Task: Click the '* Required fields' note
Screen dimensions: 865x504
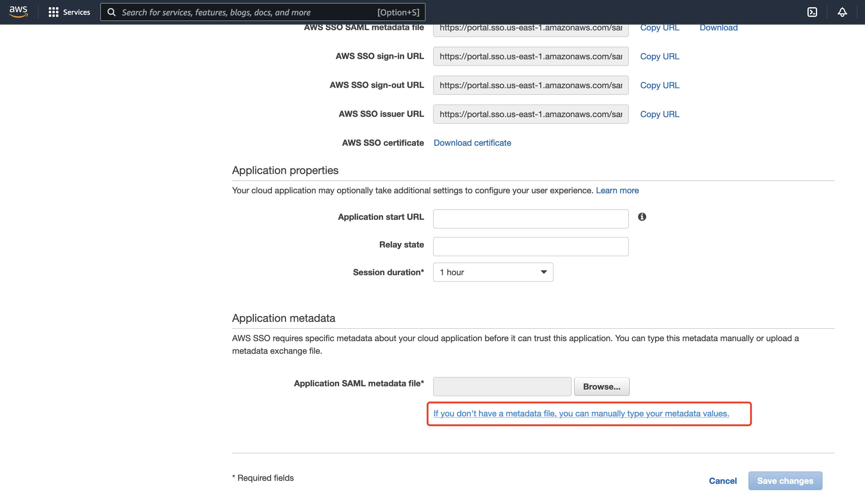Action: click(263, 478)
